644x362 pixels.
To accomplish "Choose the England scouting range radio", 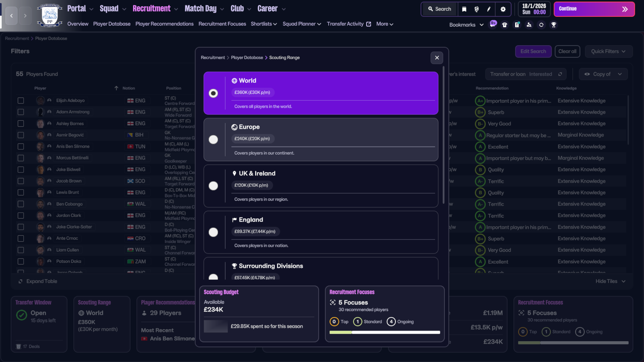I will click(213, 232).
